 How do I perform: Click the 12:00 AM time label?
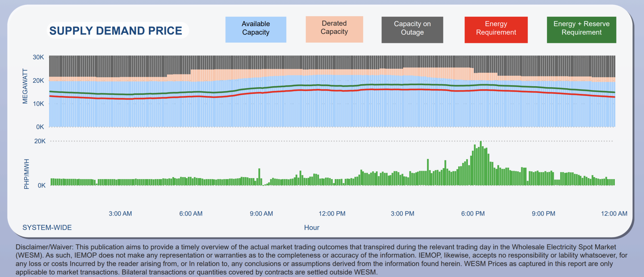click(x=614, y=214)
